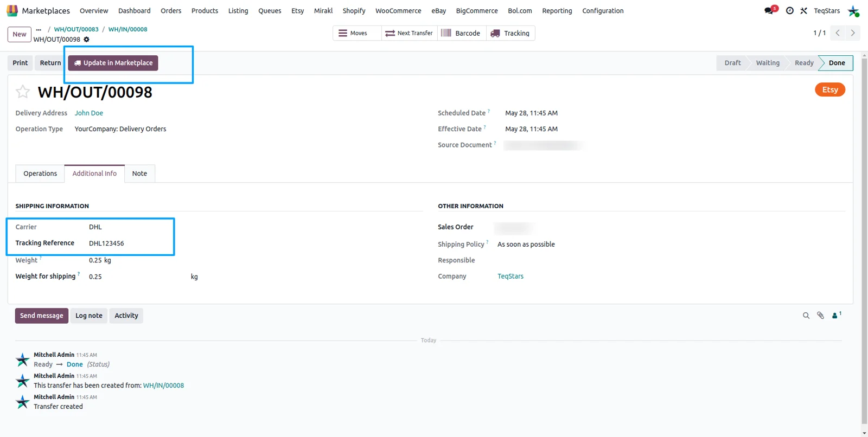Switch to the Note tab
This screenshot has height=437, width=868.
coord(139,173)
